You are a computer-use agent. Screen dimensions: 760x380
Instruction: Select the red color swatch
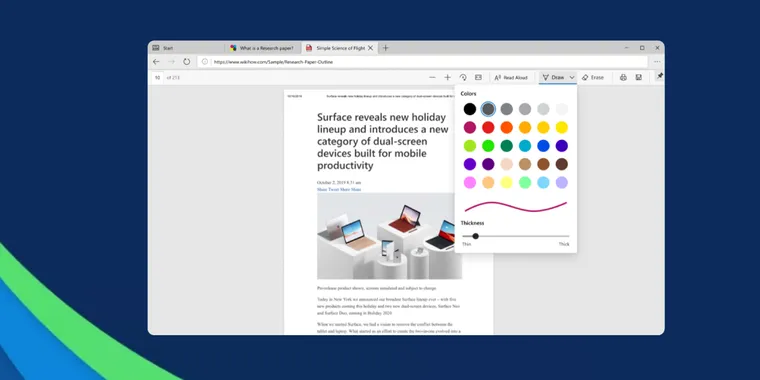pos(488,127)
